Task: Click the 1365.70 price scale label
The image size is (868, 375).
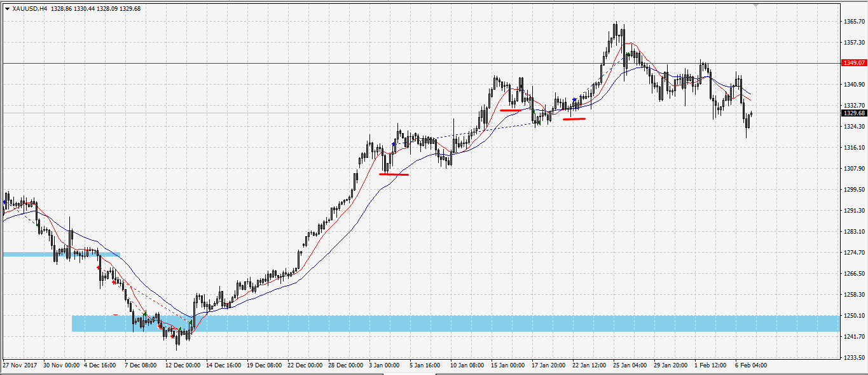Action: pyautogui.click(x=854, y=21)
